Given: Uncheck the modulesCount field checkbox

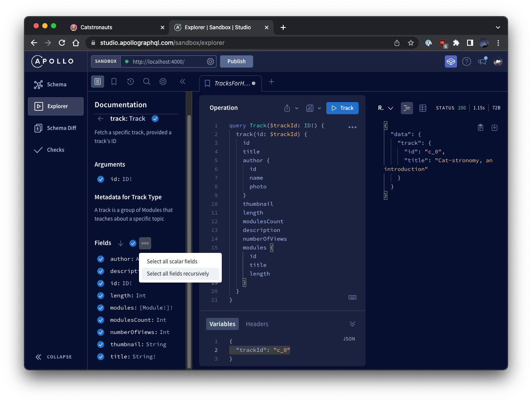Looking at the screenshot, I should pyautogui.click(x=101, y=320).
